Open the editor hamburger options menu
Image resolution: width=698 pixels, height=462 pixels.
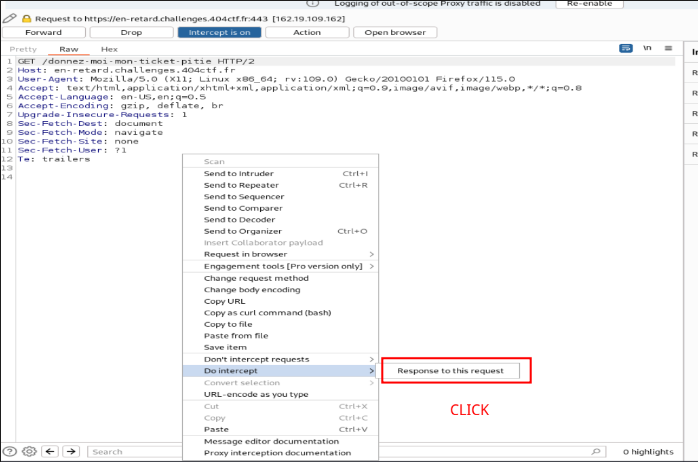pyautogui.click(x=667, y=48)
